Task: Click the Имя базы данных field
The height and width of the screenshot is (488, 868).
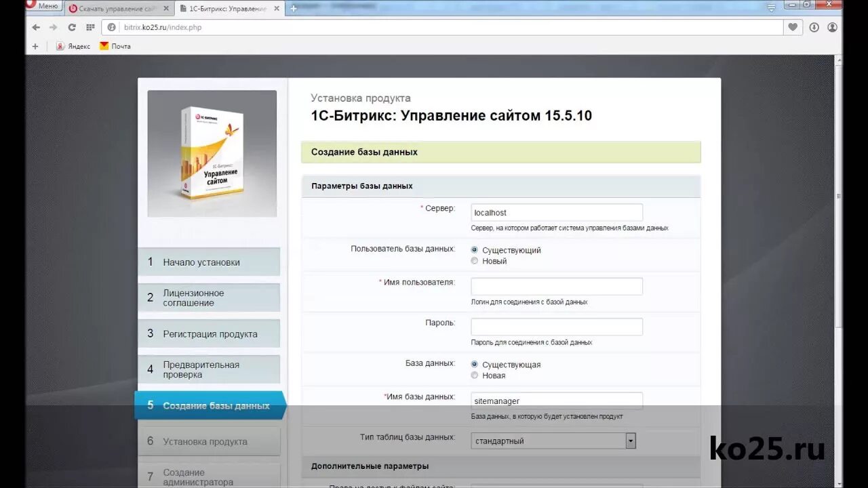Action: (x=557, y=401)
